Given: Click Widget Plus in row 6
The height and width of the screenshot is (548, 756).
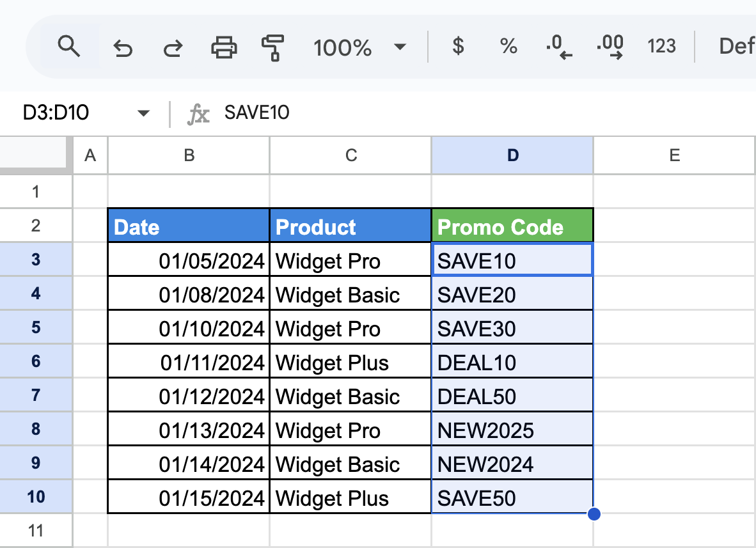Looking at the screenshot, I should click(x=350, y=361).
